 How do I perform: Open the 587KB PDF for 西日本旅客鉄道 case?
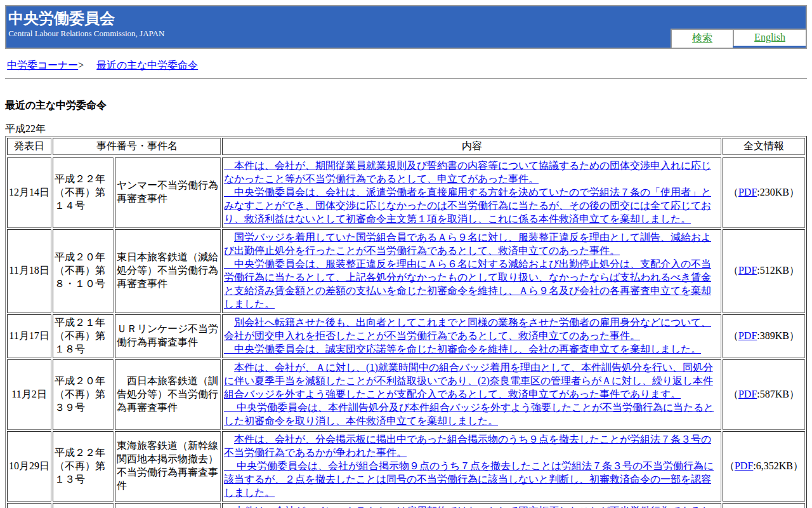[747, 394]
